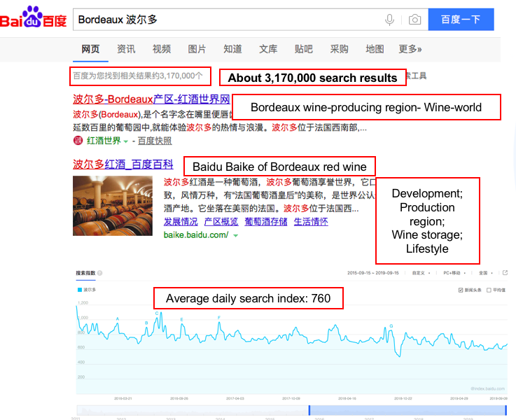Enable the 平均值 checkbox

489,290
